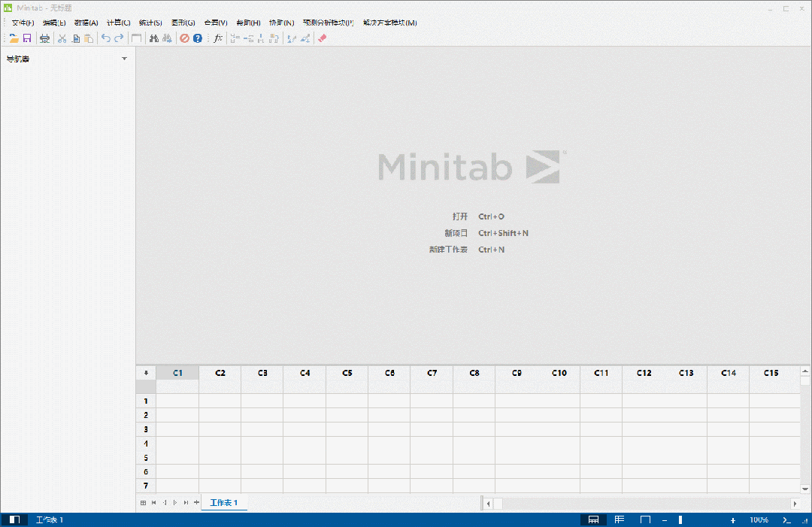Select column header C15
The height and width of the screenshot is (527, 812).
point(771,373)
